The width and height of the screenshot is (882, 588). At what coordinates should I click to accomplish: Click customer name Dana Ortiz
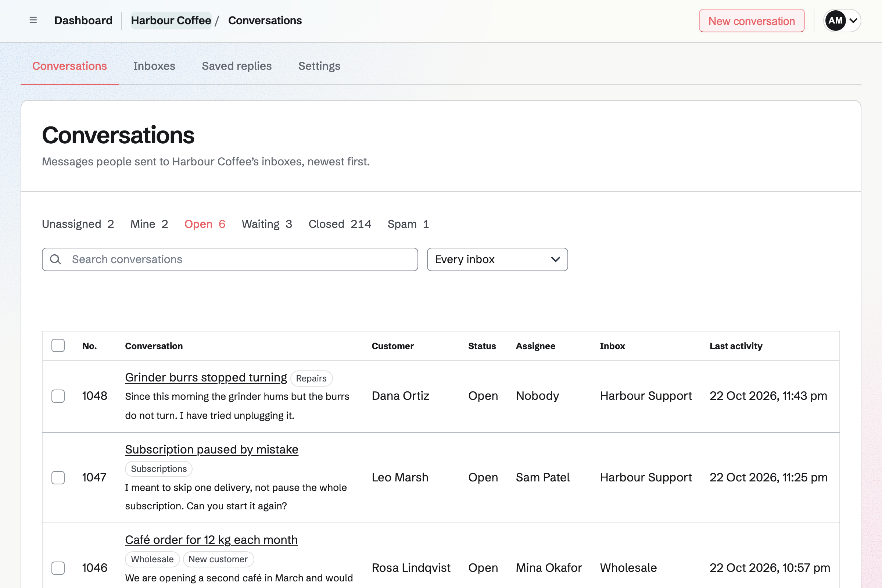pos(400,396)
